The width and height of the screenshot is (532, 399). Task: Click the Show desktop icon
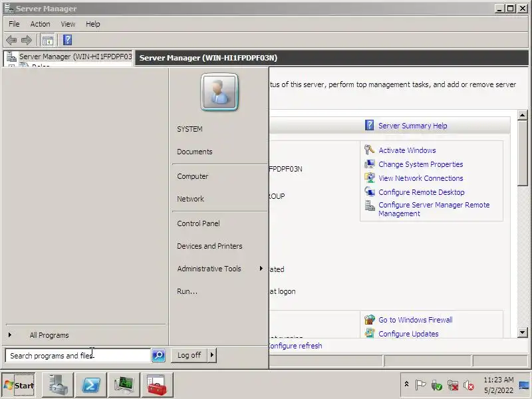(x=525, y=385)
